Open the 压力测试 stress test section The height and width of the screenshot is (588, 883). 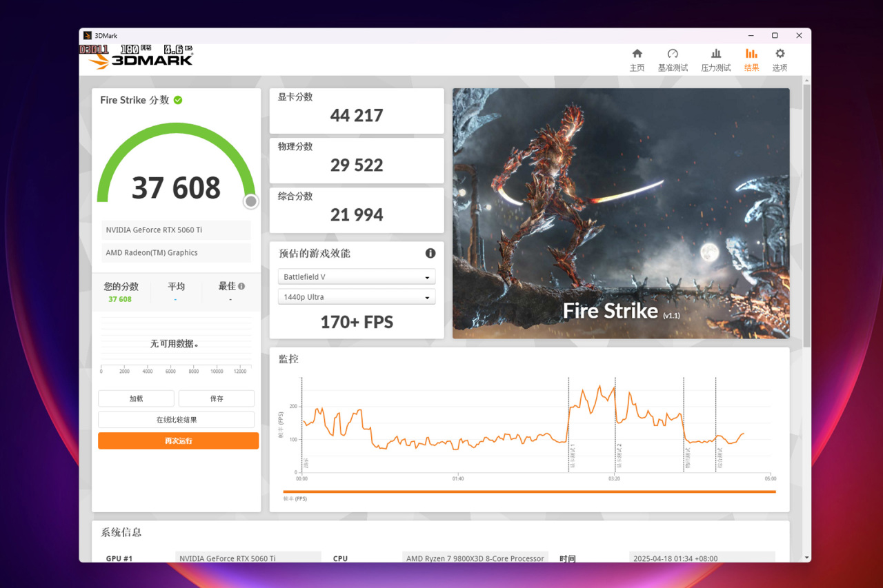(716, 60)
